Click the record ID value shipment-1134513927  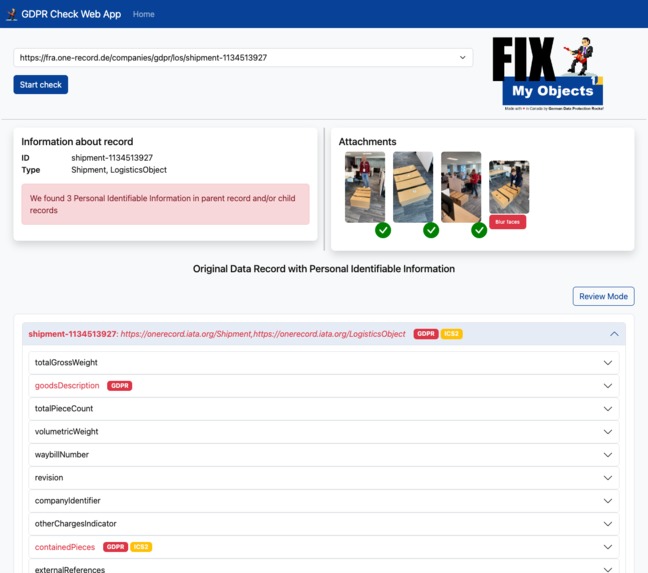(112, 158)
